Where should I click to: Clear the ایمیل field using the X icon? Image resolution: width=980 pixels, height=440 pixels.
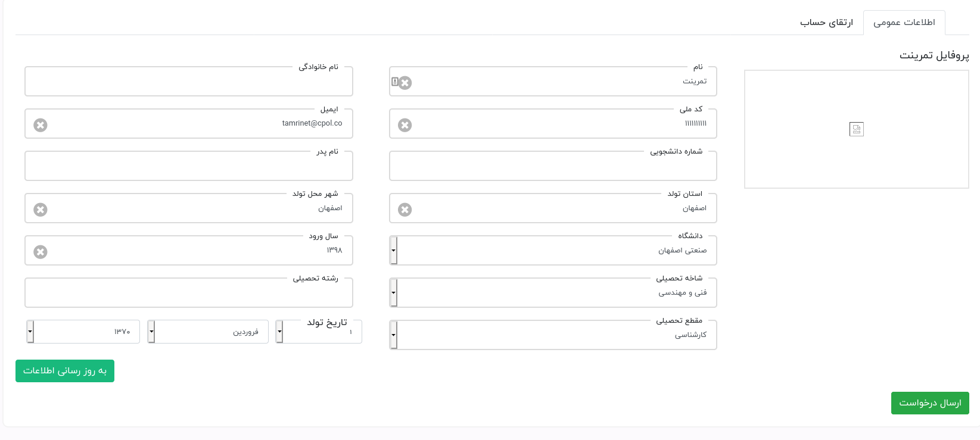41,125
